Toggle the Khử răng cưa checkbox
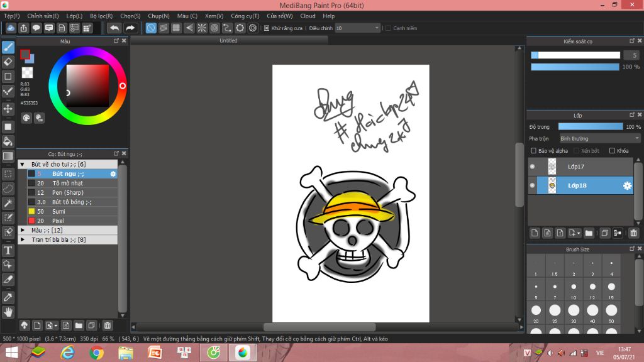The image size is (644, 362). coord(267,28)
